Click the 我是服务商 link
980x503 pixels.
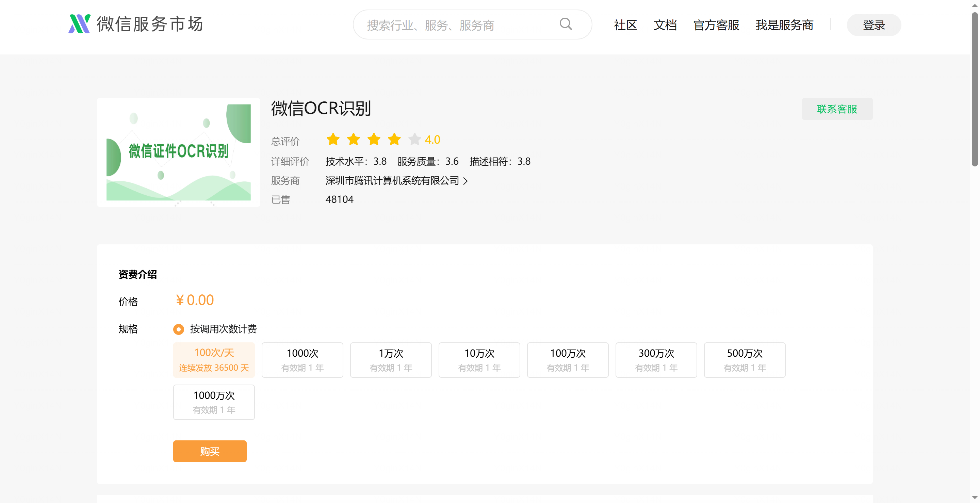(x=784, y=25)
